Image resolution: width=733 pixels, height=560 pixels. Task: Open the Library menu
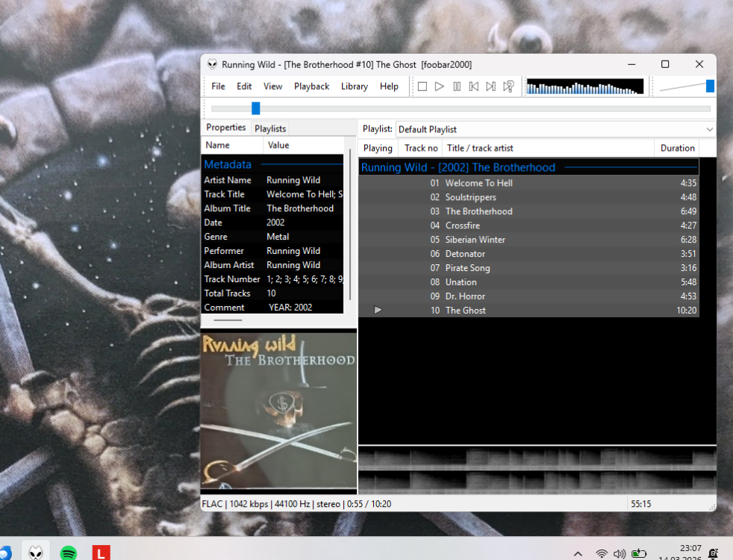point(354,87)
